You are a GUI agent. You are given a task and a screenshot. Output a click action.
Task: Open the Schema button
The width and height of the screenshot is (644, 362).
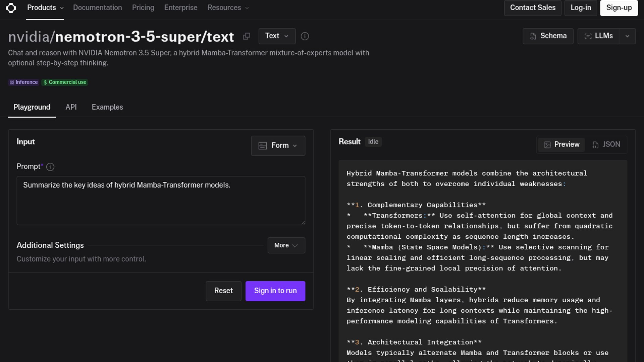548,36
